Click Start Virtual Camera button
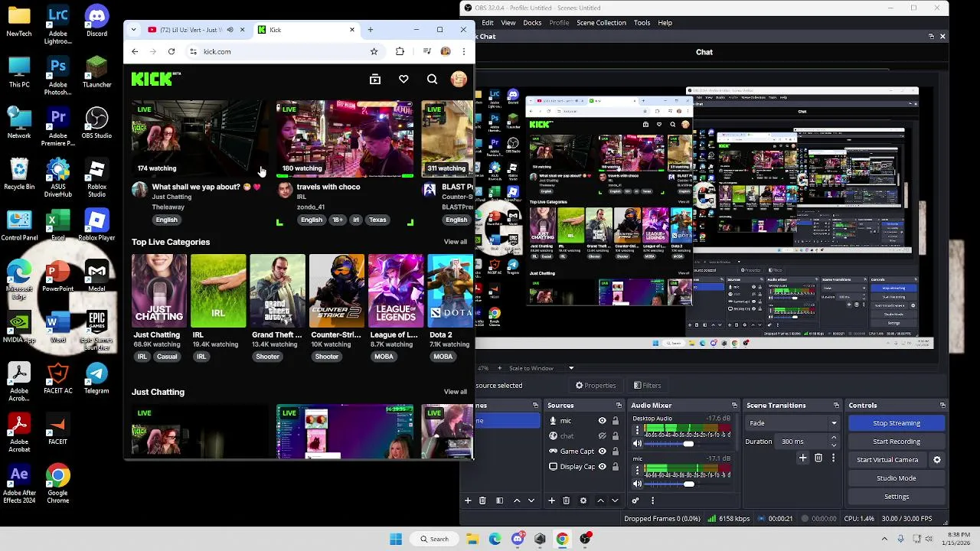 tap(887, 460)
